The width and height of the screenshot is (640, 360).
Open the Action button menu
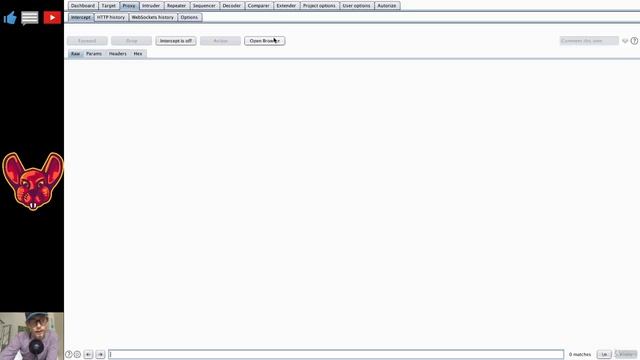(220, 41)
